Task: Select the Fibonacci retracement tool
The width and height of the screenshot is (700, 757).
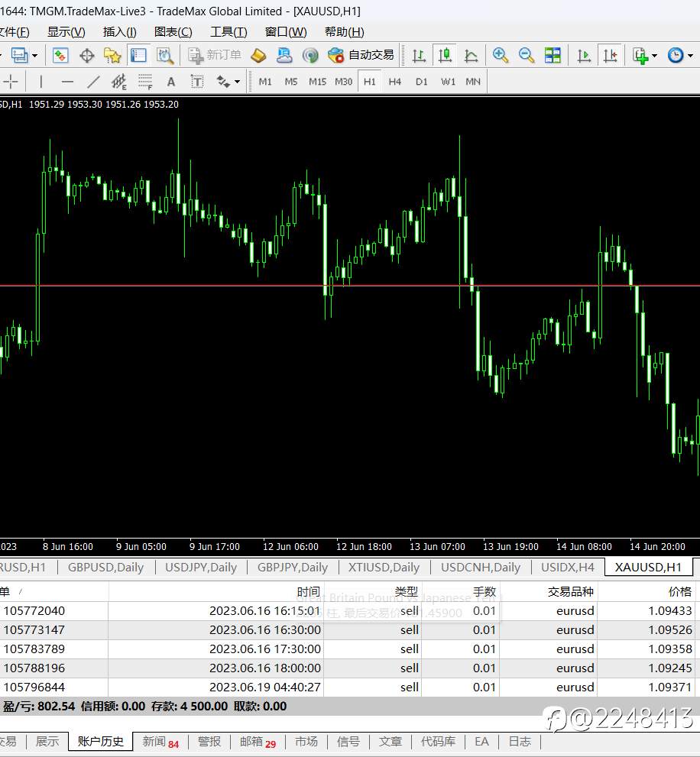Action: pyautogui.click(x=145, y=82)
